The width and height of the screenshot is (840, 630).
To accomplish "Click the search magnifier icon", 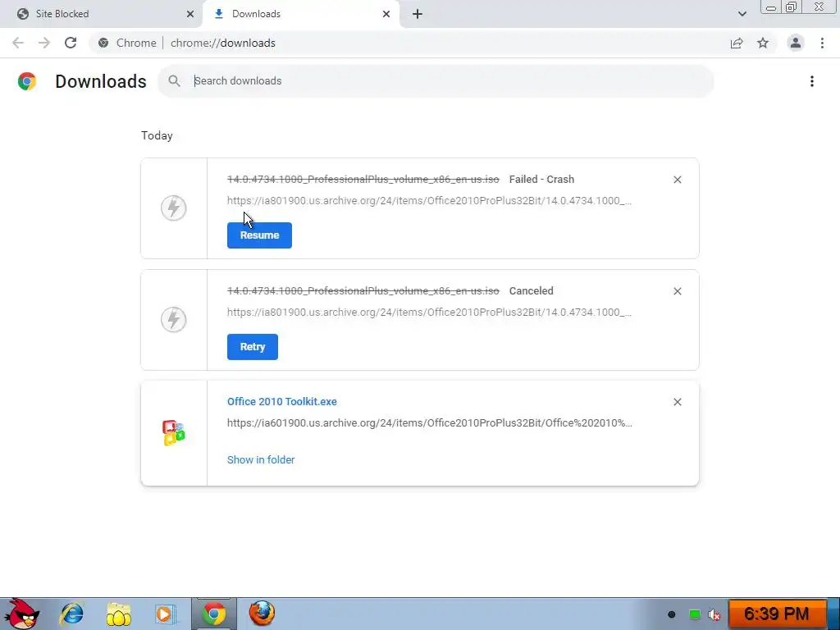I will (174, 81).
